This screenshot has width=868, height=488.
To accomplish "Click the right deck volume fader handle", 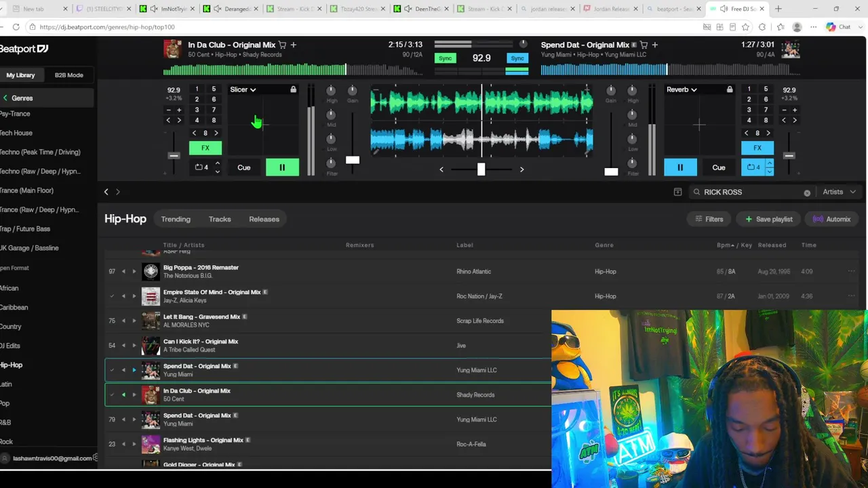I will 611,172.
